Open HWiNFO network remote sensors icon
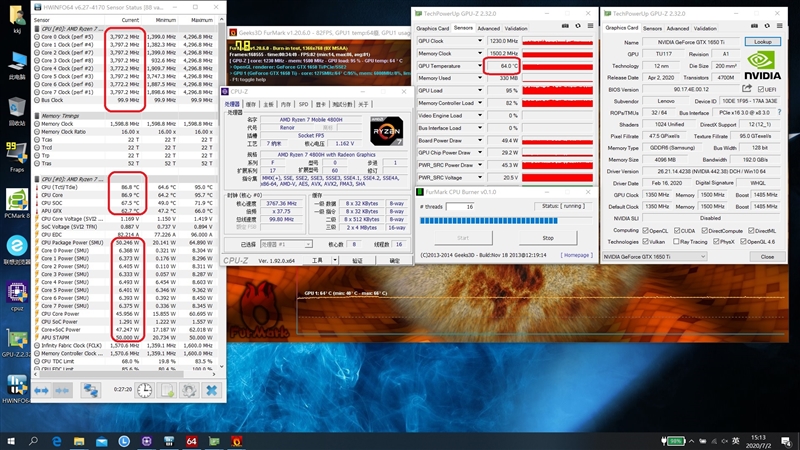This screenshot has height=450, width=800. (x=91, y=390)
